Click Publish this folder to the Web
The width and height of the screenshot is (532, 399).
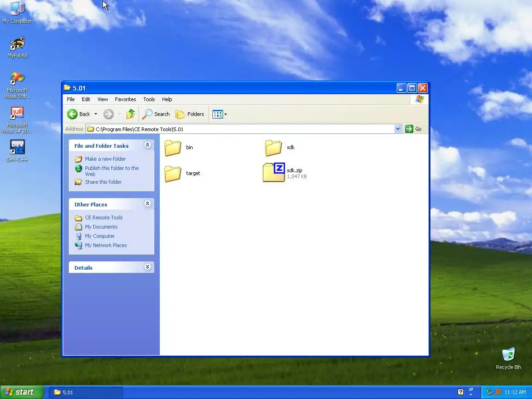[112, 171]
